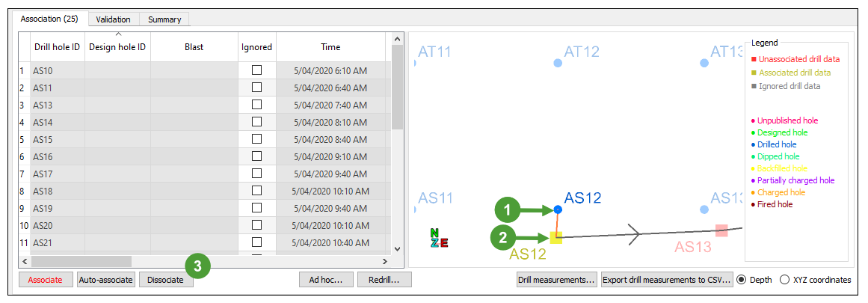Click Charged hole legend entry
868x303 pixels.
tap(778, 193)
